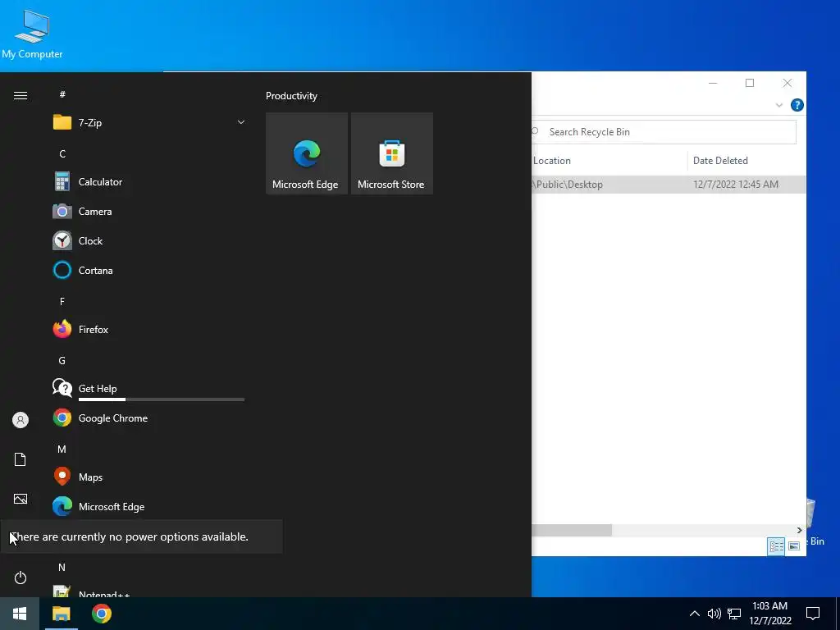Click the Power button in Start
Viewport: 840px width, 630px height.
coord(21,577)
